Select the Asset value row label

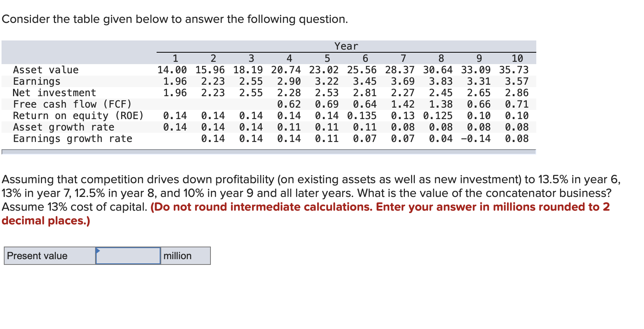coord(46,70)
